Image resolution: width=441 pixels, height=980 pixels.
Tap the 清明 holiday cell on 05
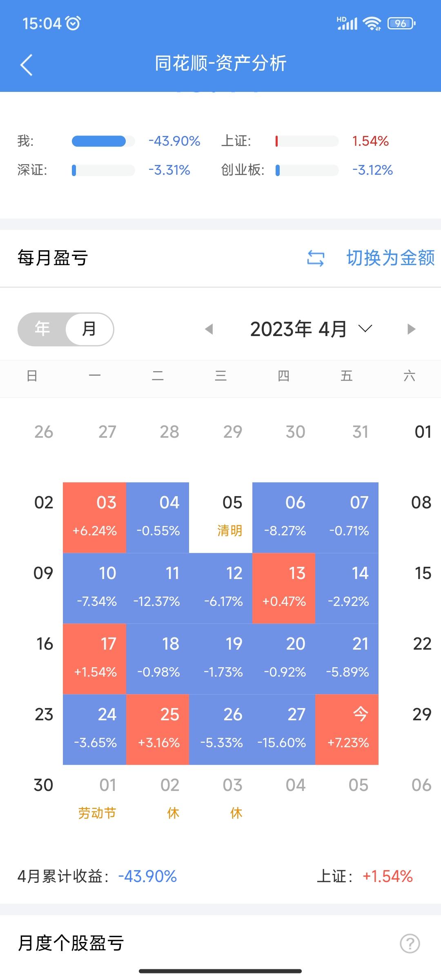(x=221, y=517)
